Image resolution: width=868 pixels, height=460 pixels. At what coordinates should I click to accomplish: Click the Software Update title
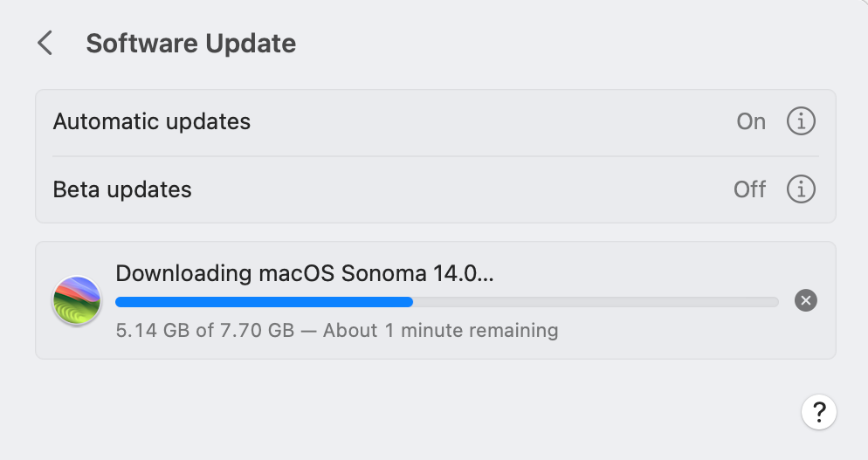[x=190, y=43]
